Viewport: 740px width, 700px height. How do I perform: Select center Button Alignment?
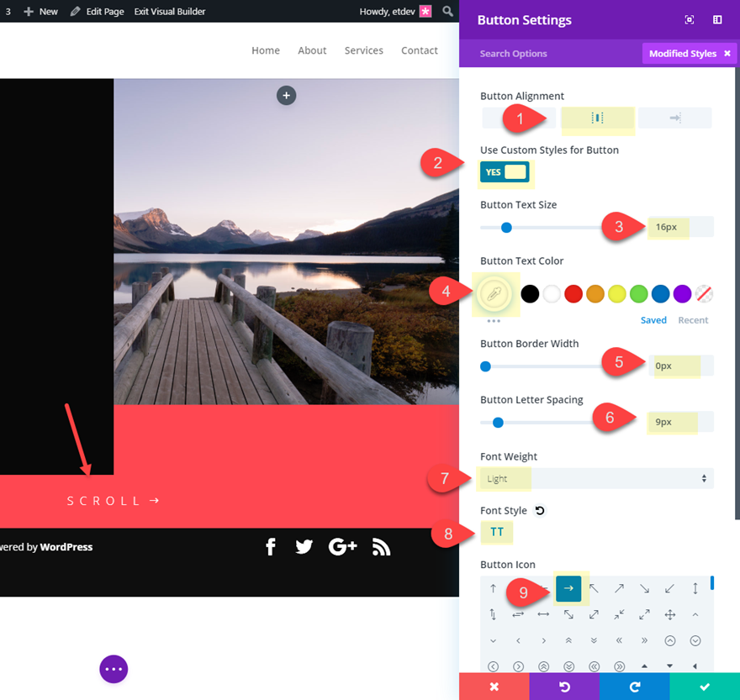(x=597, y=118)
